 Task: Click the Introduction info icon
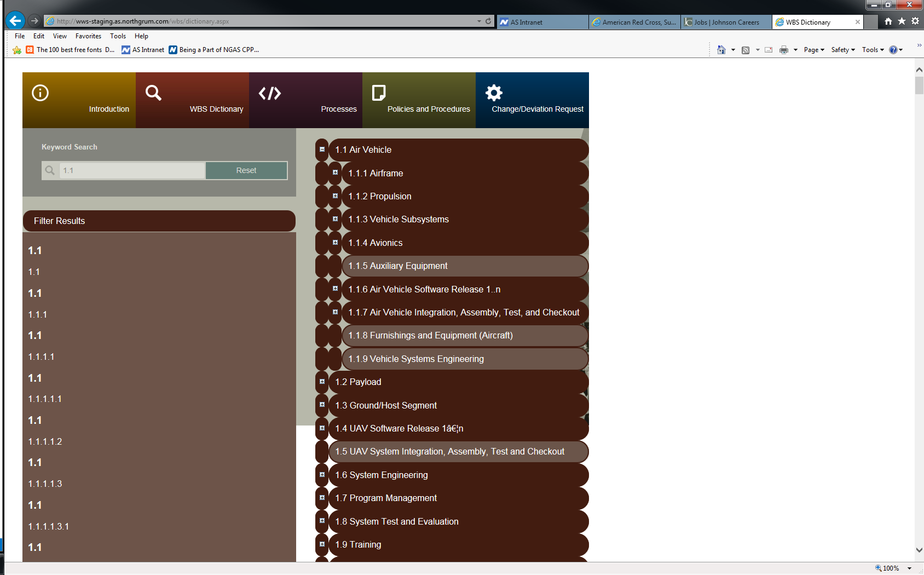pos(41,93)
